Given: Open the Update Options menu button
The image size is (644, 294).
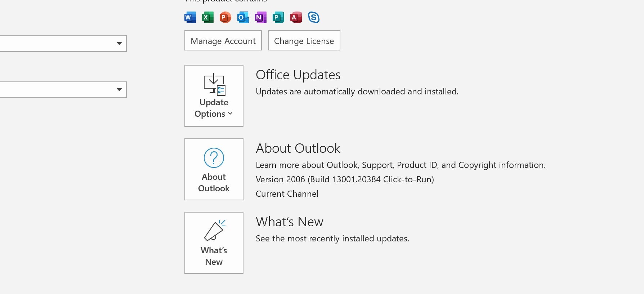Looking at the screenshot, I should 214,96.
